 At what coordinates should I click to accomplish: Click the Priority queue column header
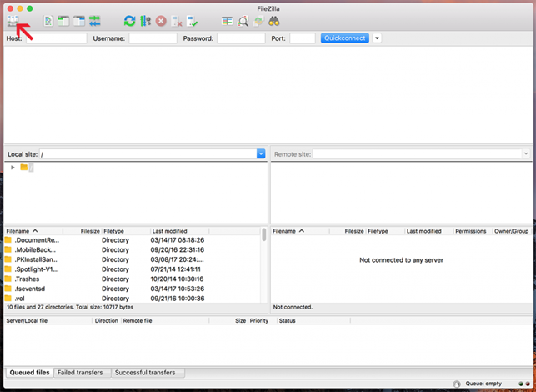click(x=263, y=320)
